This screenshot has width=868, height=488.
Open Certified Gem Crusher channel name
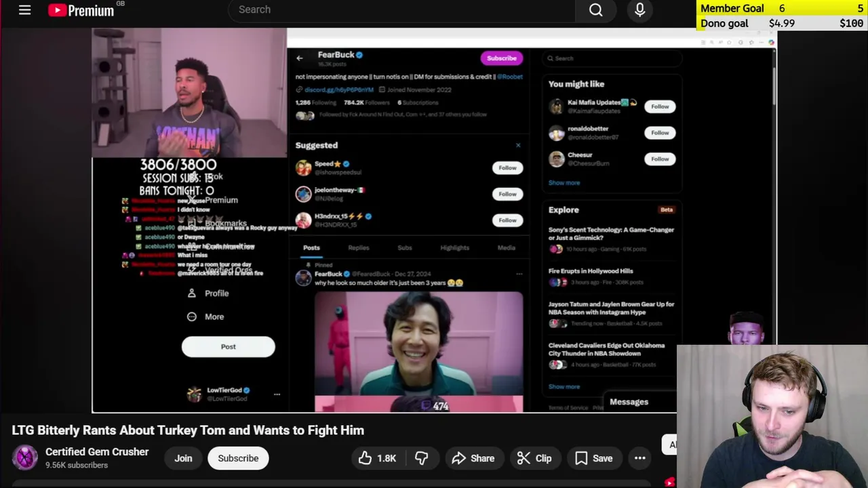tap(97, 452)
